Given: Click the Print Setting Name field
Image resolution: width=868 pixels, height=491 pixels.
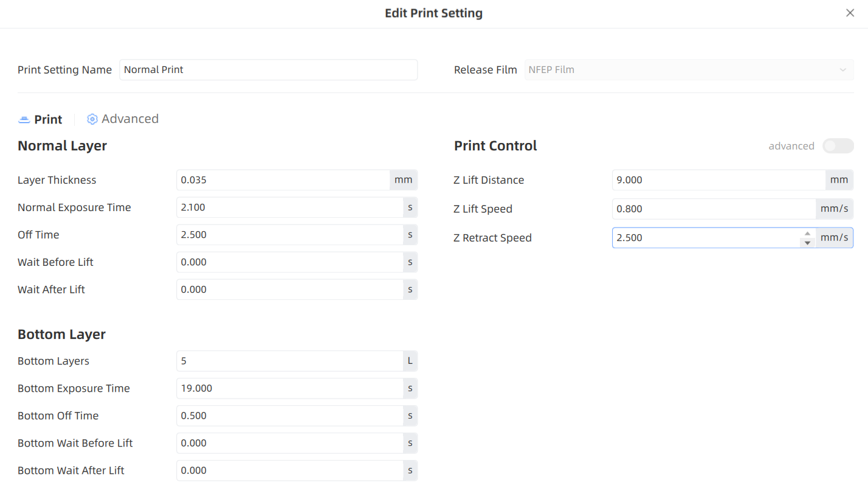Looking at the screenshot, I should click(268, 69).
